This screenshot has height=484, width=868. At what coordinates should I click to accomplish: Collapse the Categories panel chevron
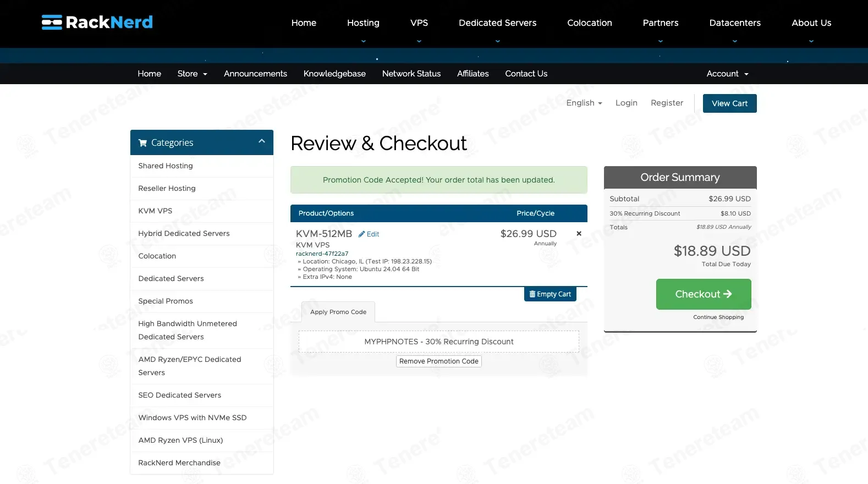coord(262,142)
